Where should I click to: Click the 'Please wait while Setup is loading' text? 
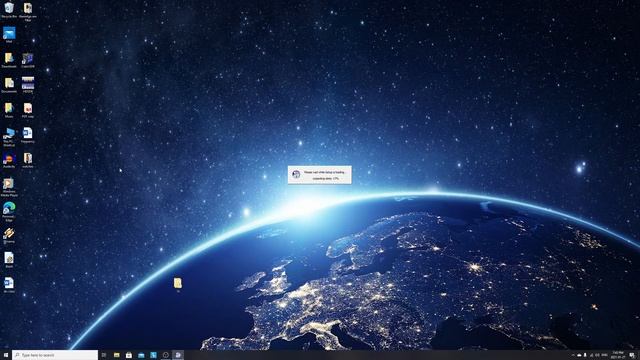coord(325,172)
